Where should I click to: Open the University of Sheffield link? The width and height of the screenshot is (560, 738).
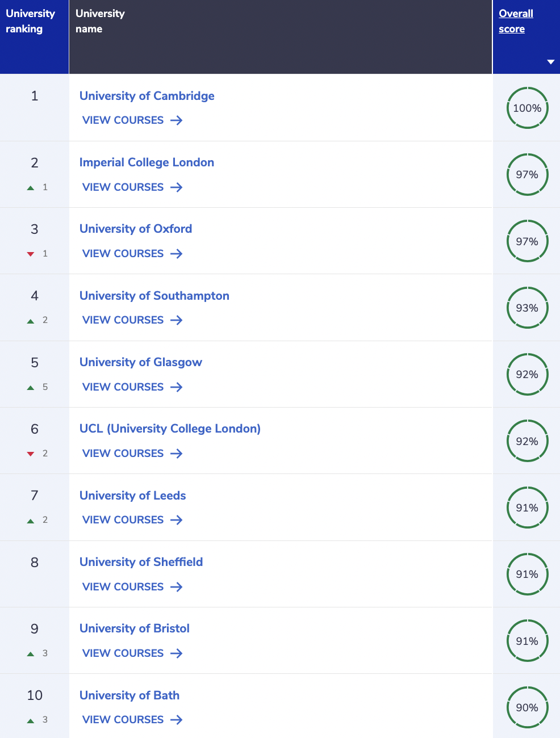[x=141, y=562]
